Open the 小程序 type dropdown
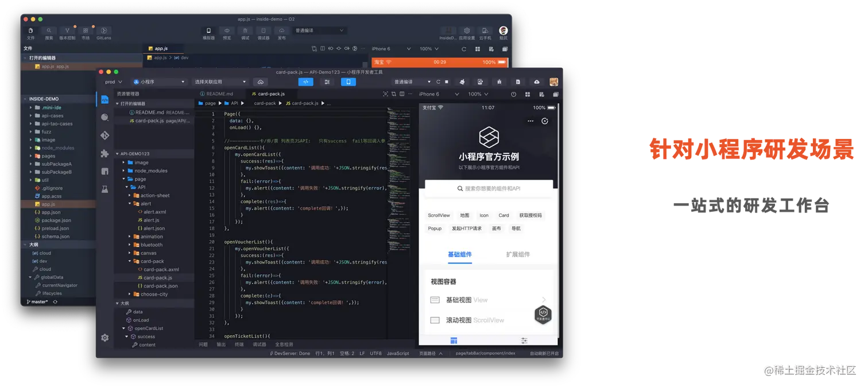This screenshot has width=868, height=388. 159,82
